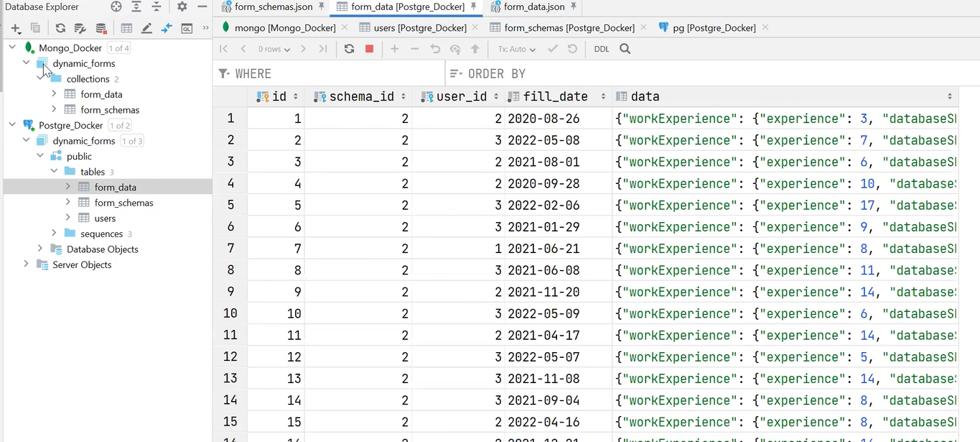Open a new SQL console via the QL icon
980x442 pixels.
pos(187,29)
